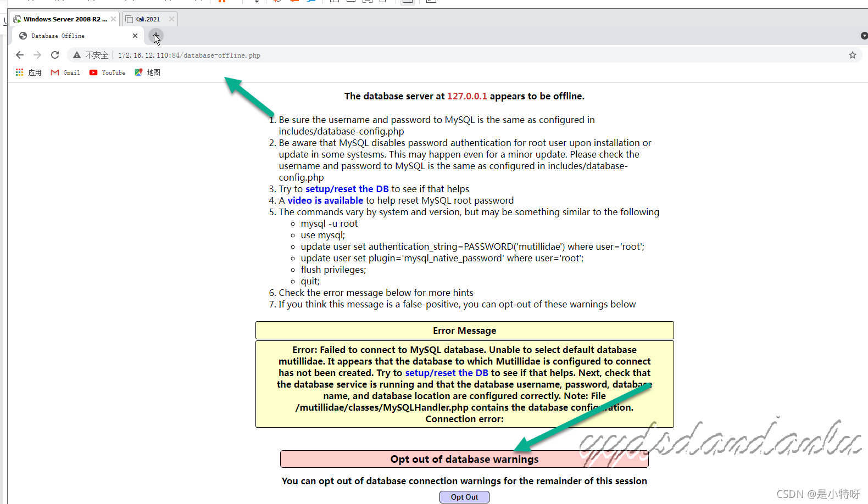
Task: Go back with the browser back arrow
Action: point(20,55)
